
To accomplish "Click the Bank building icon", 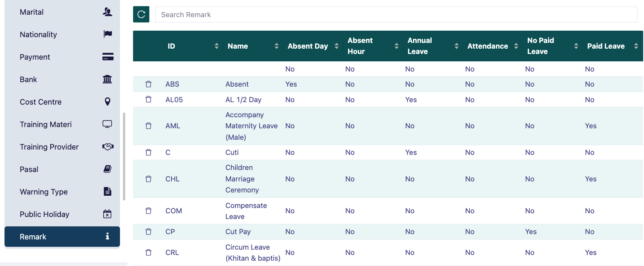I will coord(107,79).
